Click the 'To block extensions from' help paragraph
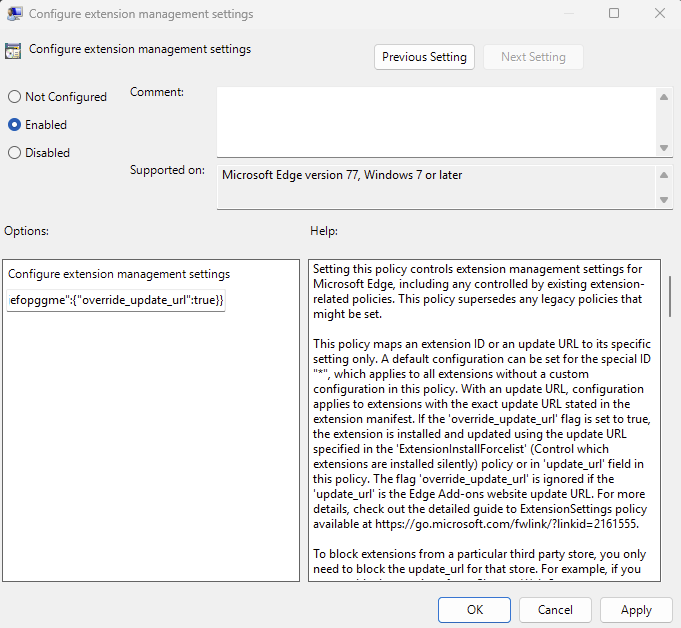 click(x=479, y=562)
